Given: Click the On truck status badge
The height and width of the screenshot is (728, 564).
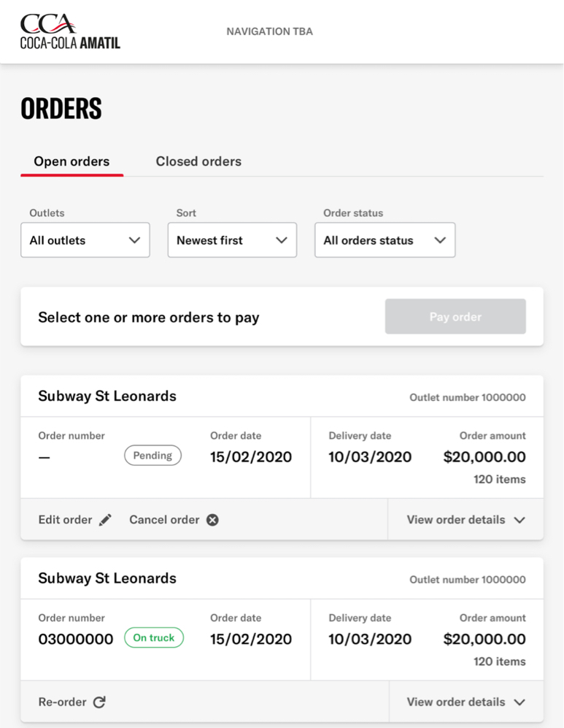Looking at the screenshot, I should (x=154, y=637).
